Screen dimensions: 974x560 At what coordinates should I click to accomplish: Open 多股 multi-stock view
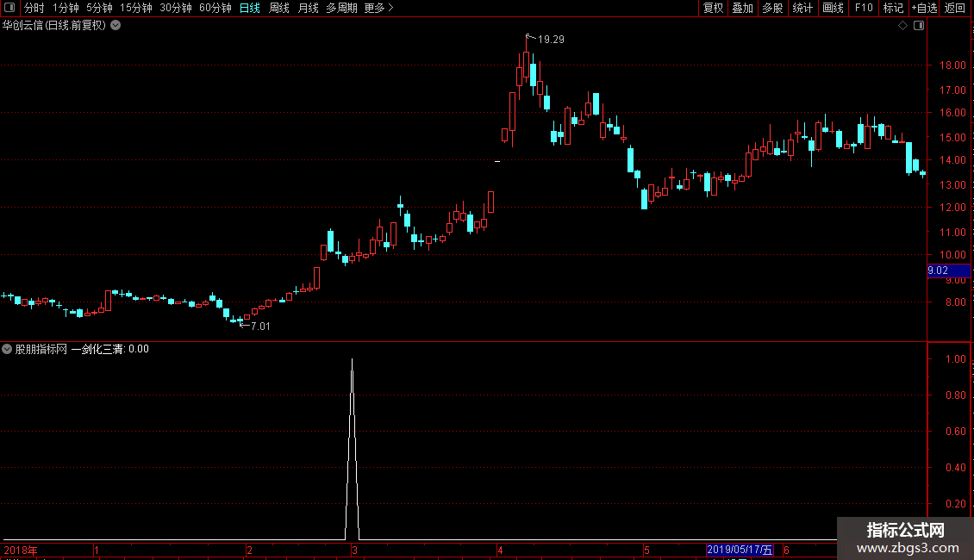772,8
